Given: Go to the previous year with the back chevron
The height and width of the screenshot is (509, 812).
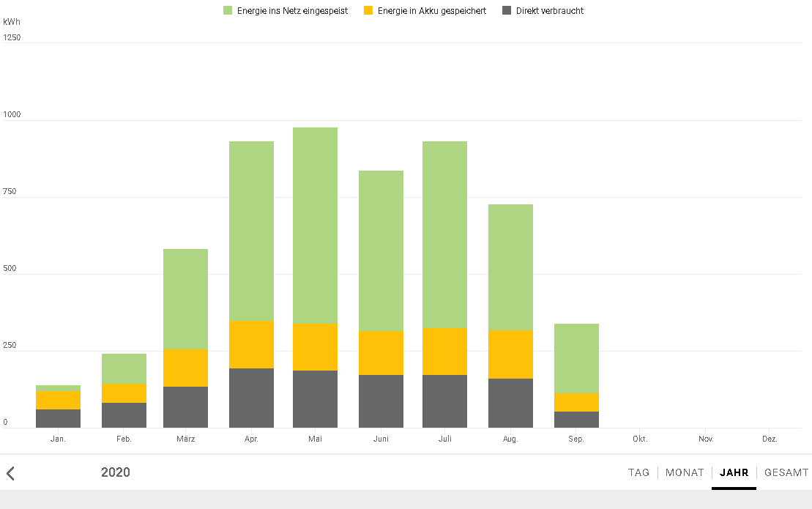Looking at the screenshot, I should [10, 473].
